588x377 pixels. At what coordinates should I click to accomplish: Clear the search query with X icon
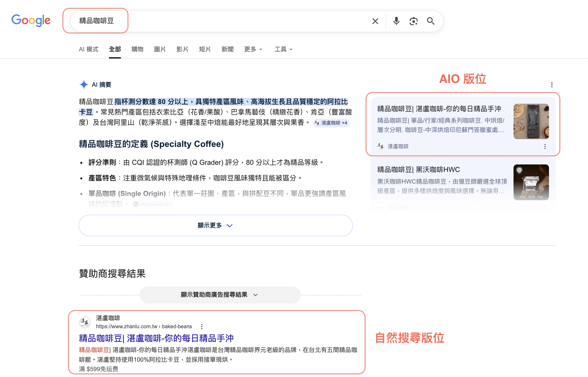(x=375, y=21)
